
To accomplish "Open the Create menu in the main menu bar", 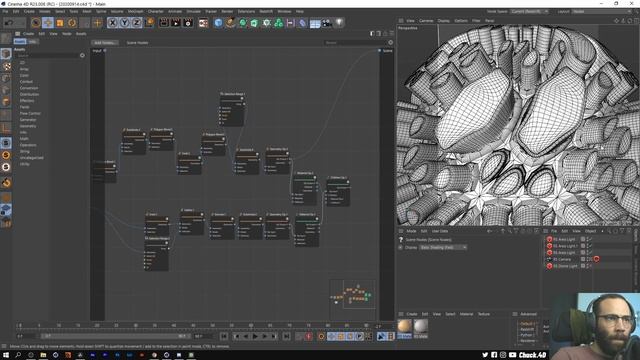I will pos(29,11).
